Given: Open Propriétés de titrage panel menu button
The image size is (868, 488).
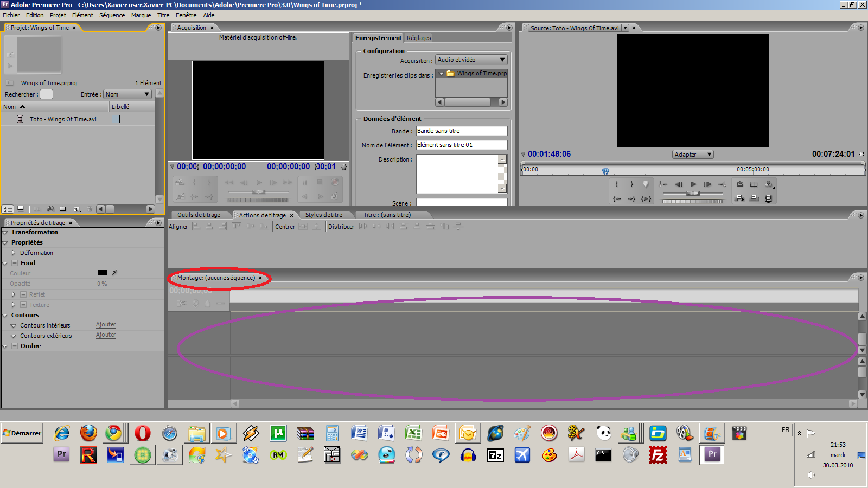Looking at the screenshot, I should pyautogui.click(x=158, y=223).
